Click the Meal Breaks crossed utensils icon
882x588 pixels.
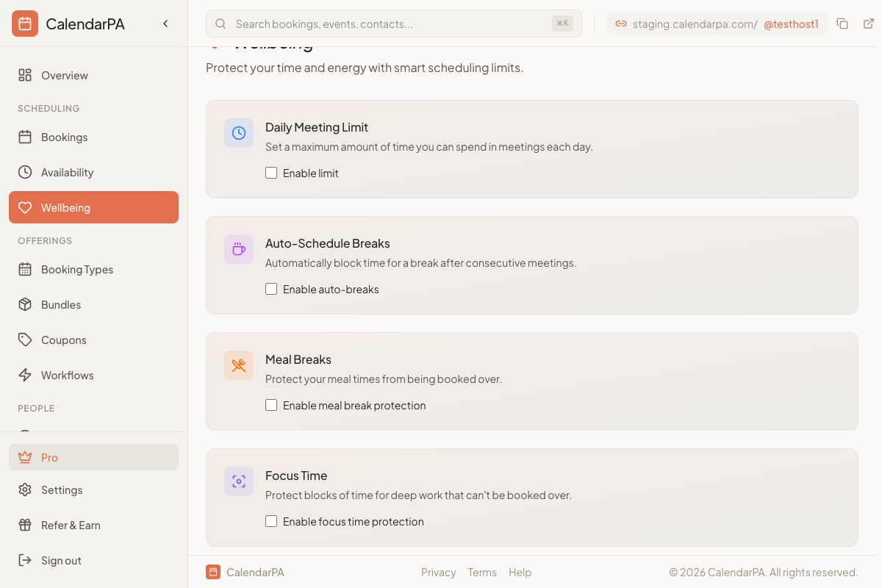point(239,365)
